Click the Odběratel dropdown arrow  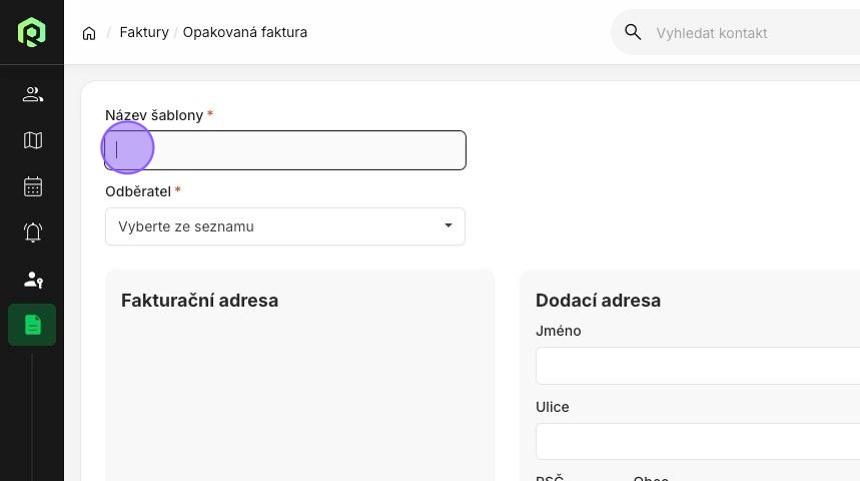tap(448, 225)
